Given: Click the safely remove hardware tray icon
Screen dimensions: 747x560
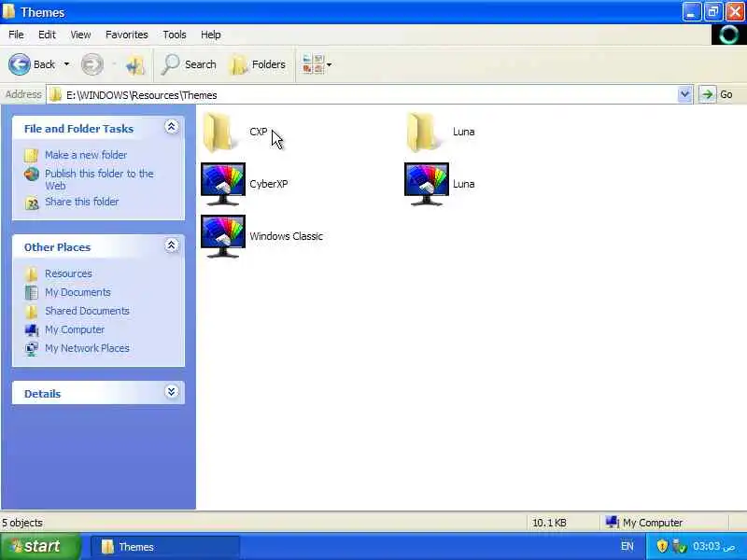Looking at the screenshot, I should (x=679, y=546).
